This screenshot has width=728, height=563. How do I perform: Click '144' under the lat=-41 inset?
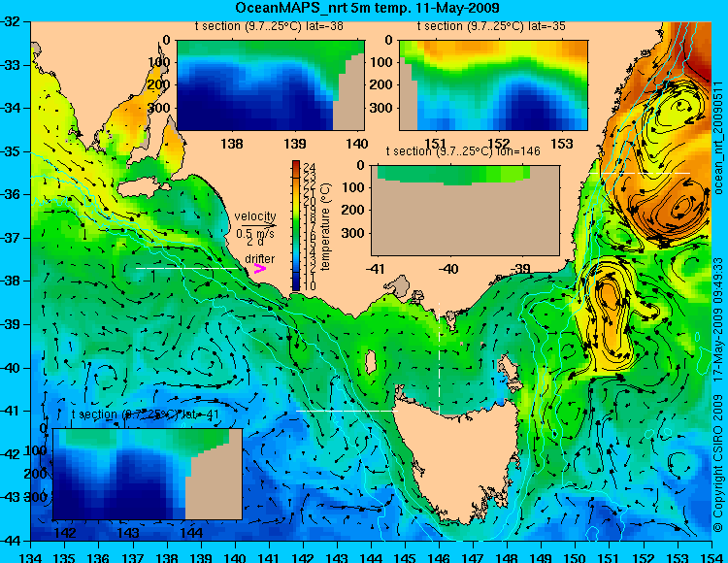(x=193, y=533)
